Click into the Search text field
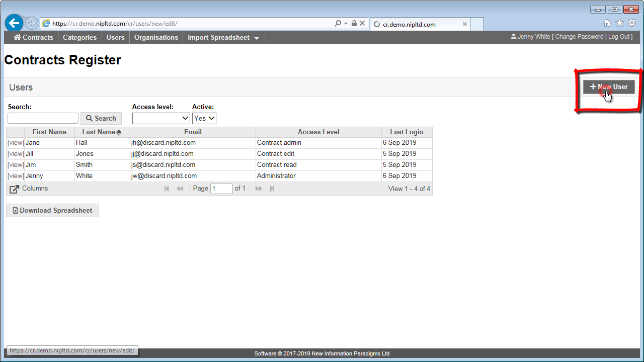The width and height of the screenshot is (644, 362). coord(43,118)
